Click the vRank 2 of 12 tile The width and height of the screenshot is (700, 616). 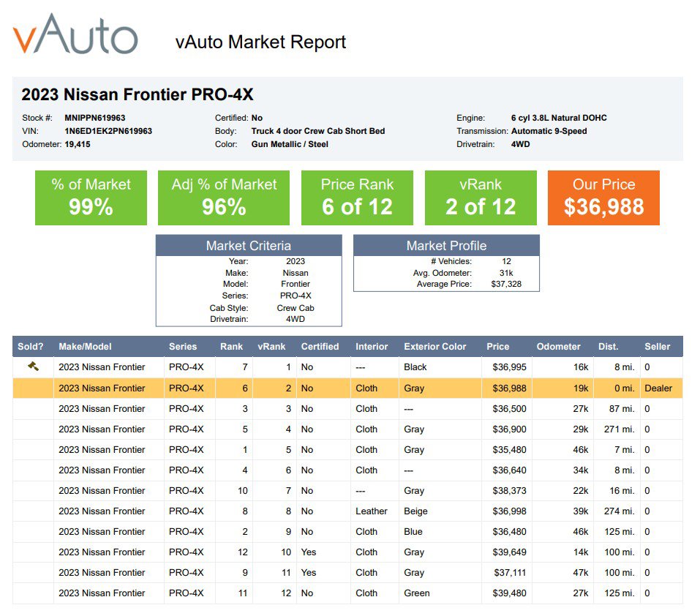coord(481,198)
